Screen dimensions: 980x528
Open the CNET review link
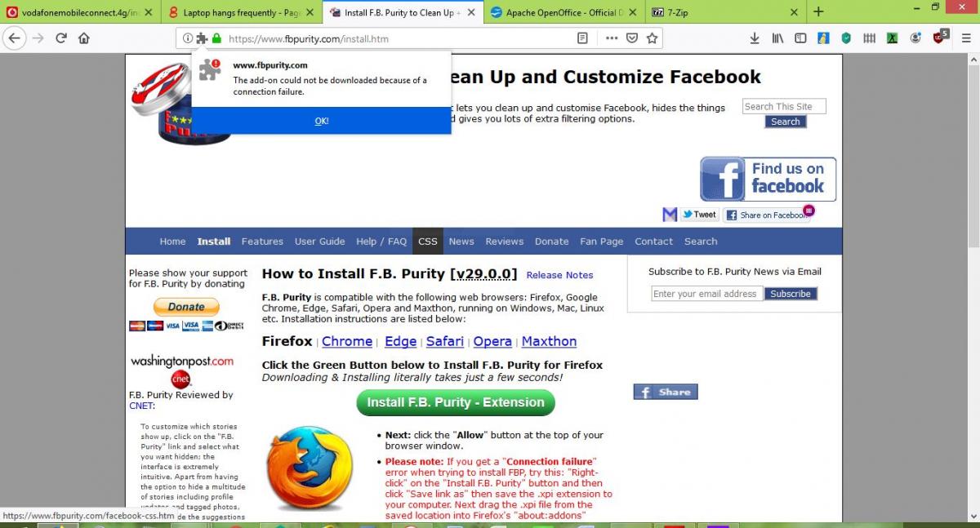coord(140,406)
